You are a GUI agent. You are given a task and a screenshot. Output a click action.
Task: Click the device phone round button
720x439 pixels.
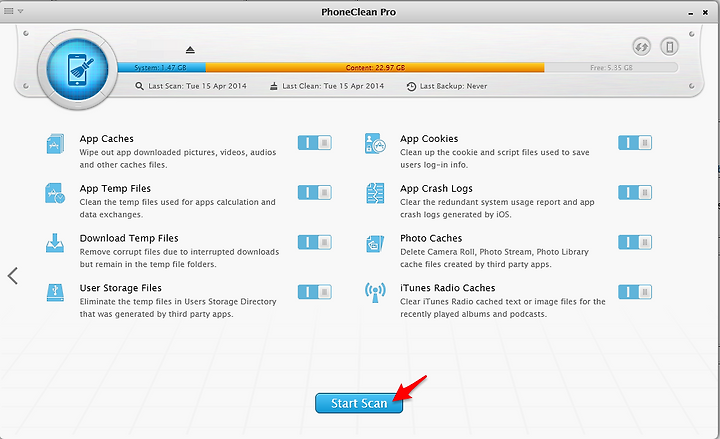[x=669, y=47]
